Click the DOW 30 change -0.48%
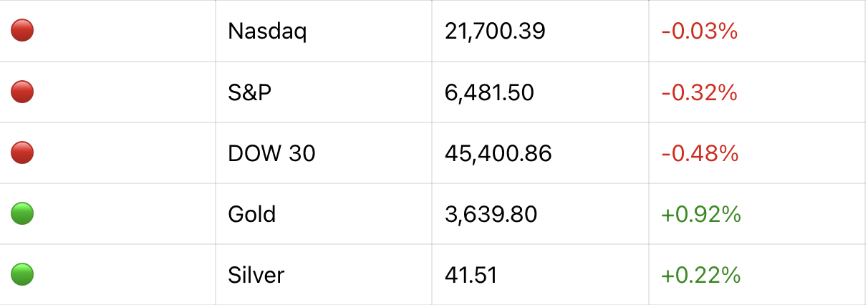The height and width of the screenshot is (305, 868). click(699, 153)
